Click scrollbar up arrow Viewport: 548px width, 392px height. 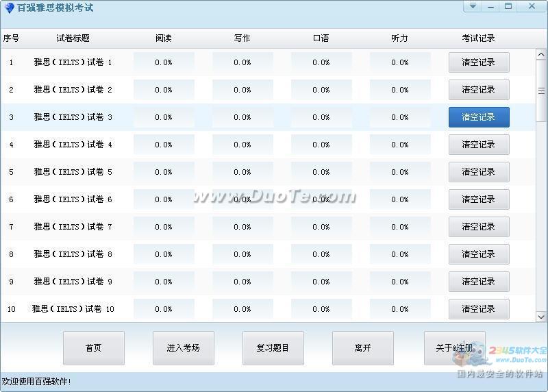(x=541, y=55)
